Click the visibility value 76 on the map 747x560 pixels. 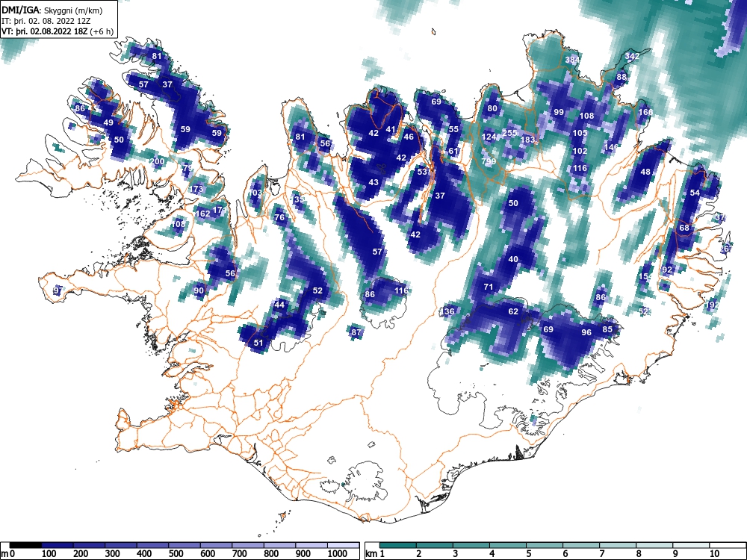[x=279, y=217]
